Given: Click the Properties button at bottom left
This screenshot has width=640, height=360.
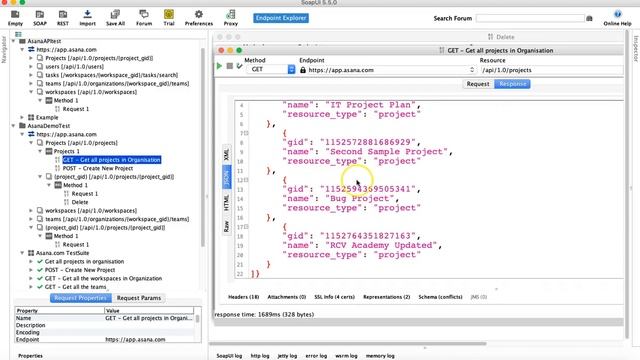Looking at the screenshot, I should coord(30,356).
